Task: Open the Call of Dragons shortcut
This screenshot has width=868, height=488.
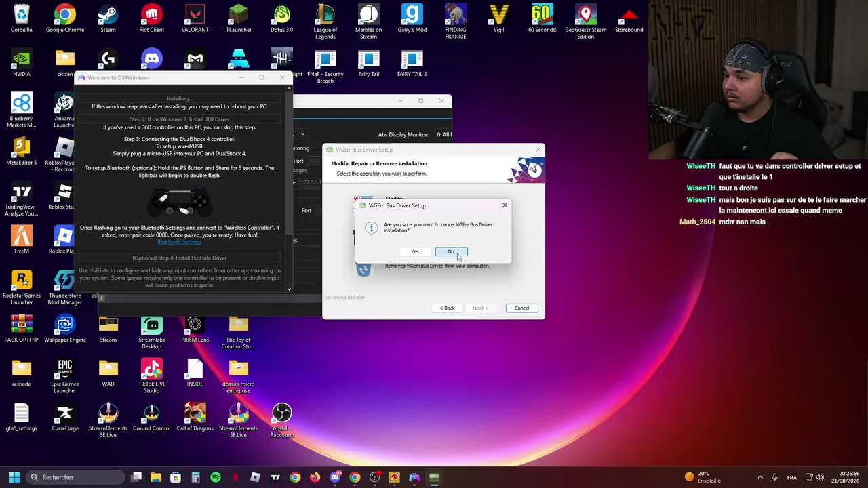Action: tap(195, 418)
